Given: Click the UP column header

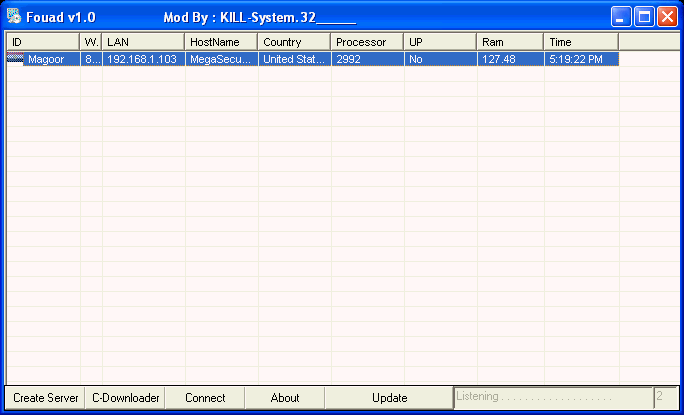Looking at the screenshot, I should click(x=440, y=42).
